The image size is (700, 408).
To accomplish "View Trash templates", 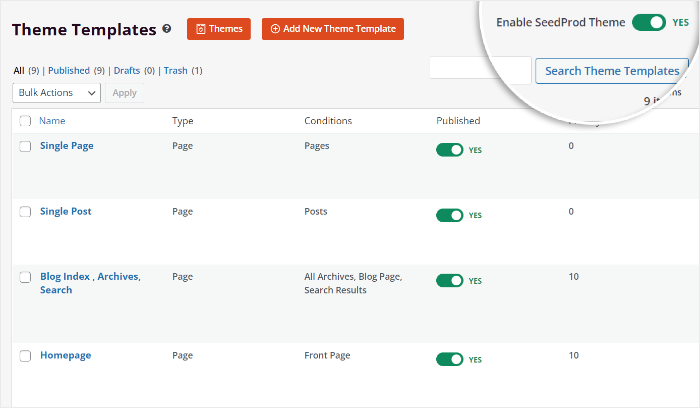I will click(x=175, y=71).
